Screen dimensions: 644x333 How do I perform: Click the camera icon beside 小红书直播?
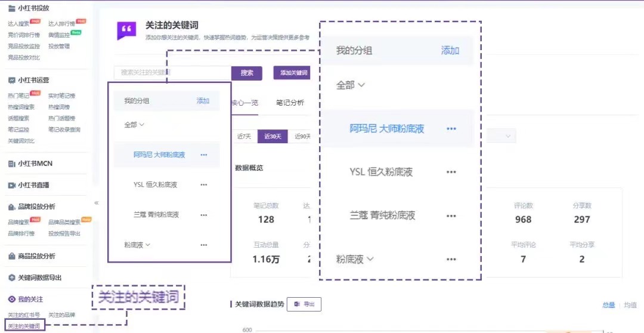click(x=11, y=185)
